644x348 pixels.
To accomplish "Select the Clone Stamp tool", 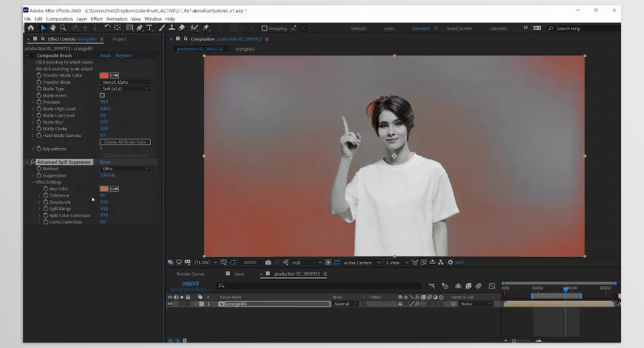I will coord(172,28).
